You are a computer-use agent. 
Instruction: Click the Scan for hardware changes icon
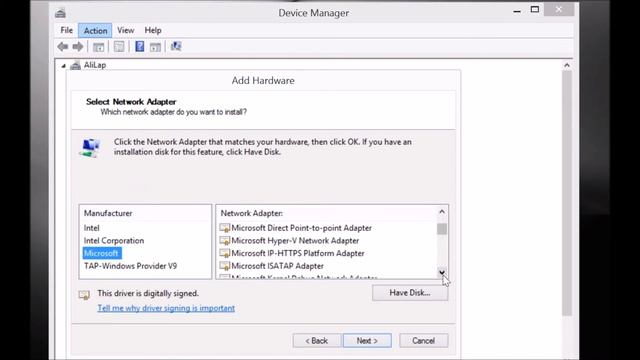pyautogui.click(x=176, y=46)
